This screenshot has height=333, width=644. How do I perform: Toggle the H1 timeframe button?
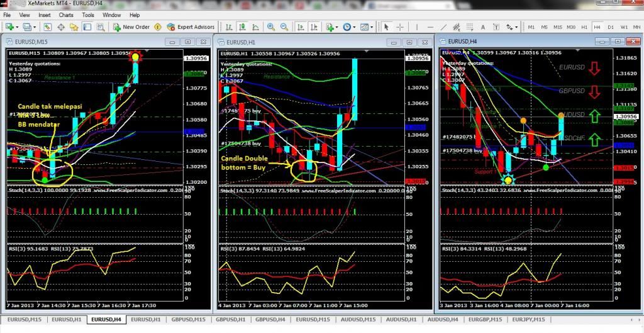pyautogui.click(x=584, y=27)
